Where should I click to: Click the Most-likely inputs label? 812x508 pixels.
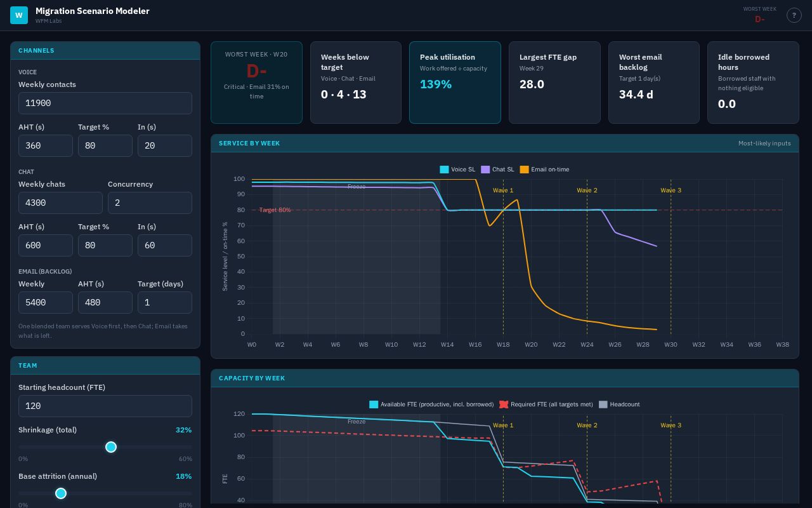[x=764, y=144]
